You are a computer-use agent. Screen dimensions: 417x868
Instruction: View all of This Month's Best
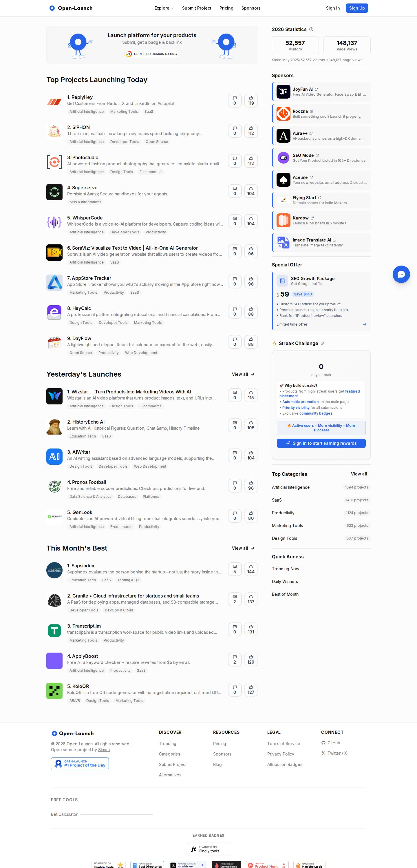(243, 548)
